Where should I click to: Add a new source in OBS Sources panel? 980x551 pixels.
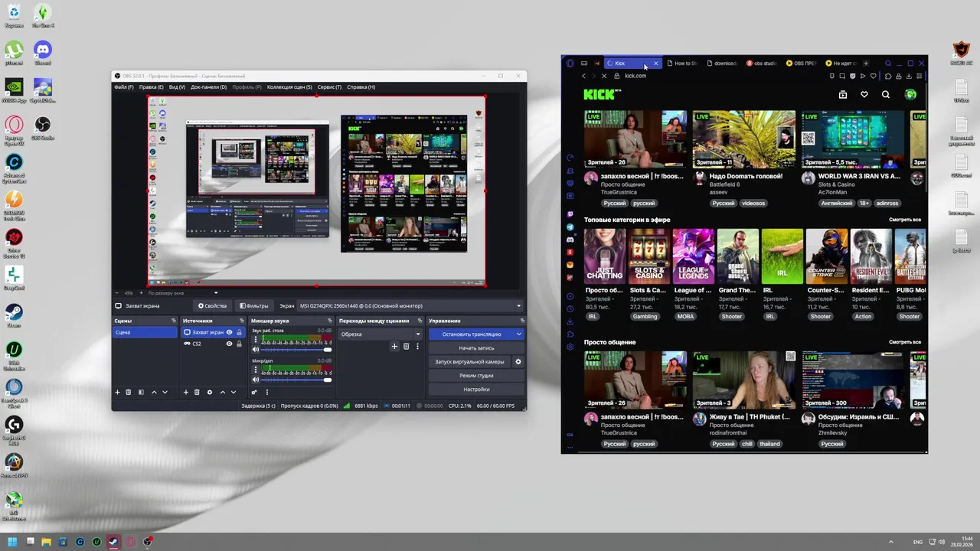pos(186,392)
